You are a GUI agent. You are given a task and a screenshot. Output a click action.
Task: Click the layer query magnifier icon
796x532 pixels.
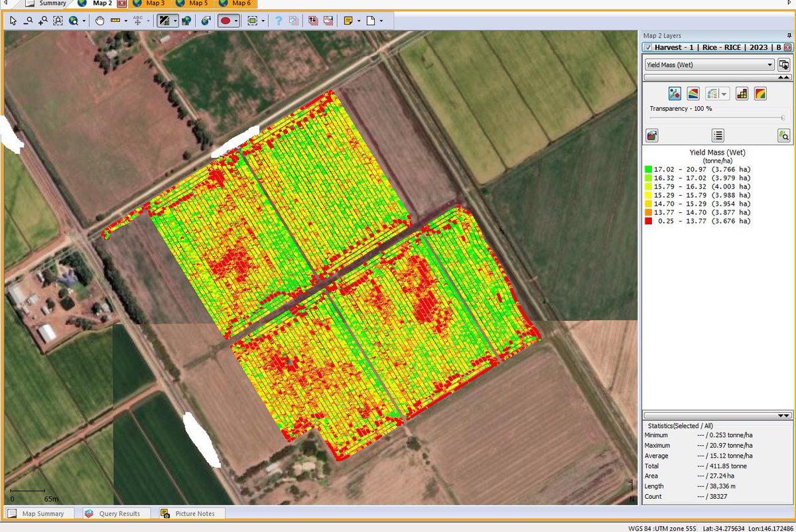click(784, 135)
